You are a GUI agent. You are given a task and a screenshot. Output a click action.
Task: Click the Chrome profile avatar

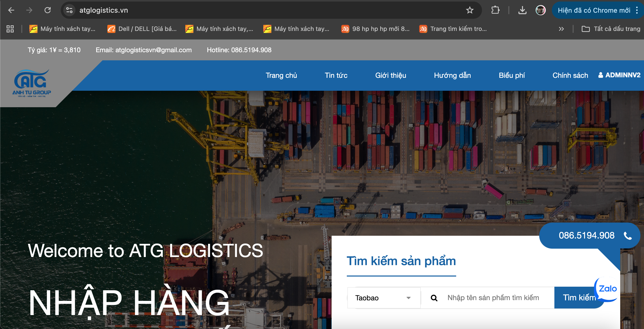point(540,10)
